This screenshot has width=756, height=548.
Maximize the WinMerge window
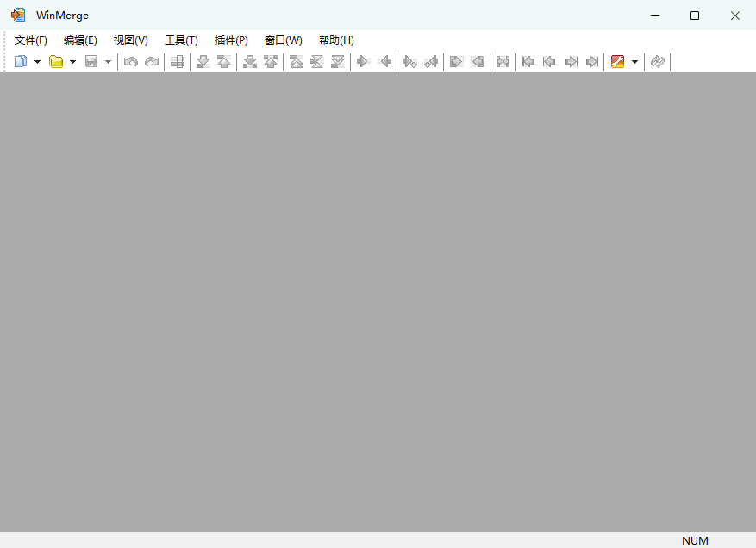click(695, 16)
